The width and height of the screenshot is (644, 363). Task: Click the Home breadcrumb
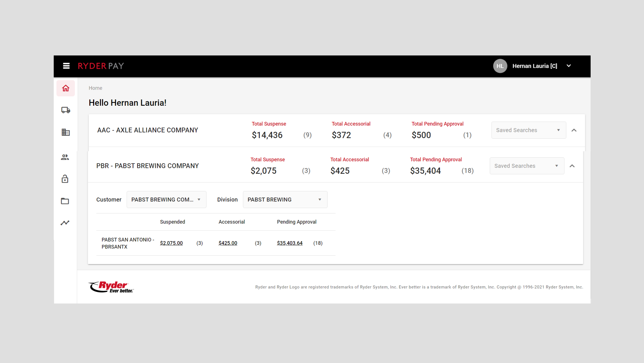(95, 88)
